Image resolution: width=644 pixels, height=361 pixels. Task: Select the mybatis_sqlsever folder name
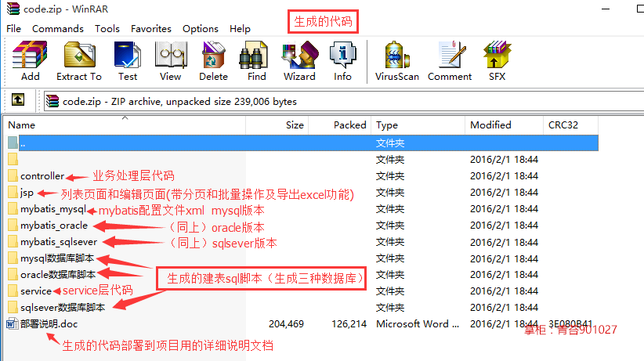[x=59, y=242]
